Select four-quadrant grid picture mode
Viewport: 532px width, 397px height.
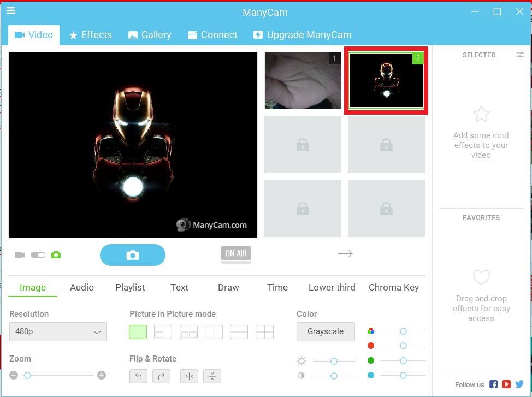click(265, 332)
